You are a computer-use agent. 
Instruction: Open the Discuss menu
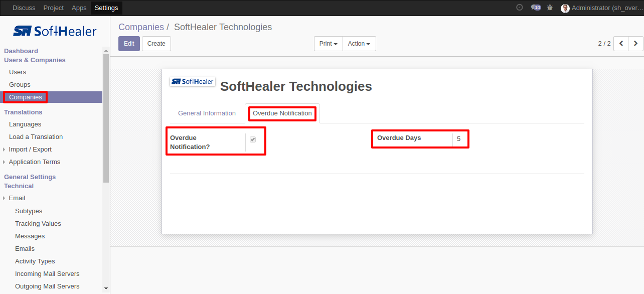[24, 8]
